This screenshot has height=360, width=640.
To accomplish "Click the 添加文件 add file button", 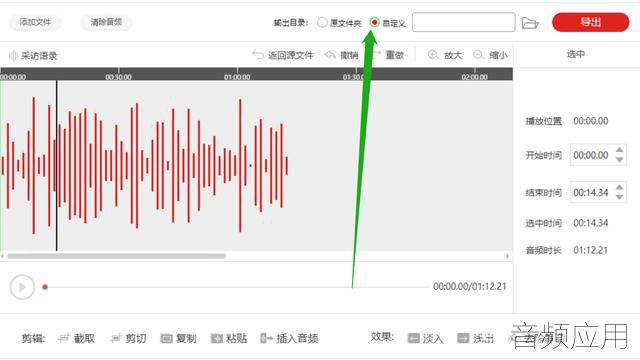I will (x=35, y=22).
